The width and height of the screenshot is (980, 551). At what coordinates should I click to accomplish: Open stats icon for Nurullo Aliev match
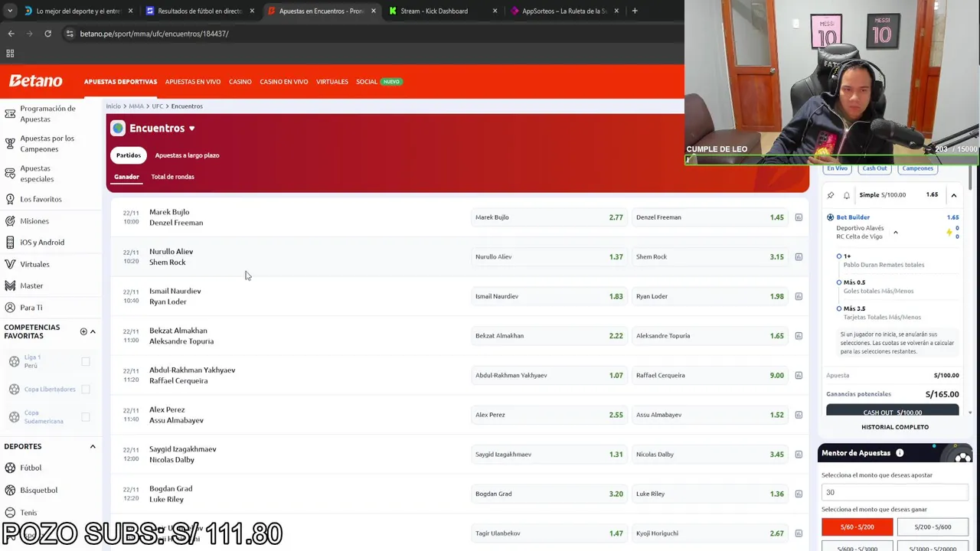pyautogui.click(x=799, y=257)
